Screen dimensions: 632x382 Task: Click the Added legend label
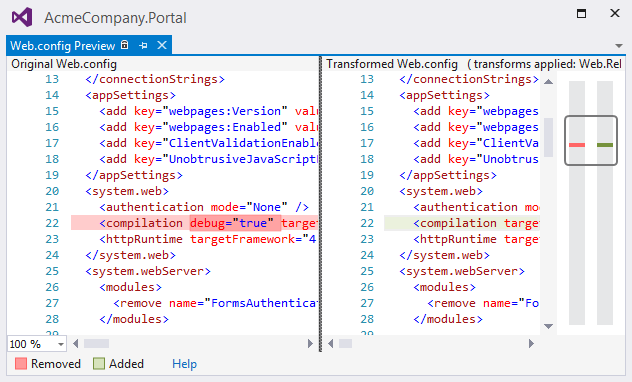[x=126, y=364]
